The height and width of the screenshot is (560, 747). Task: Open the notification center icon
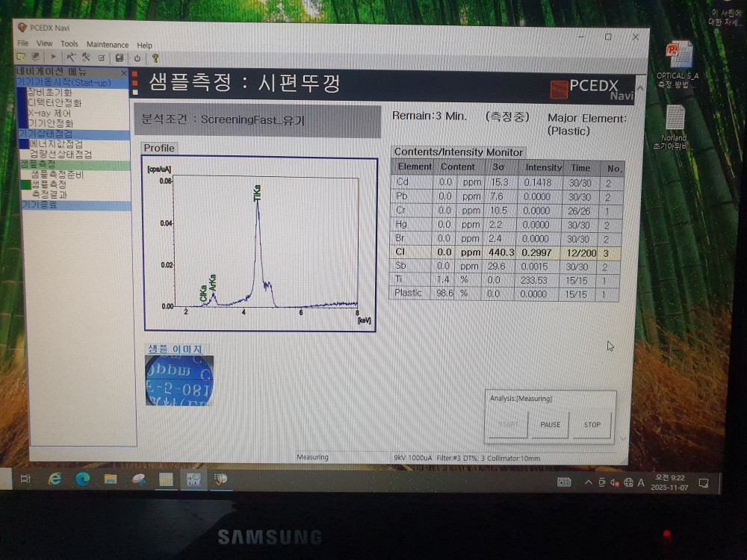[703, 484]
